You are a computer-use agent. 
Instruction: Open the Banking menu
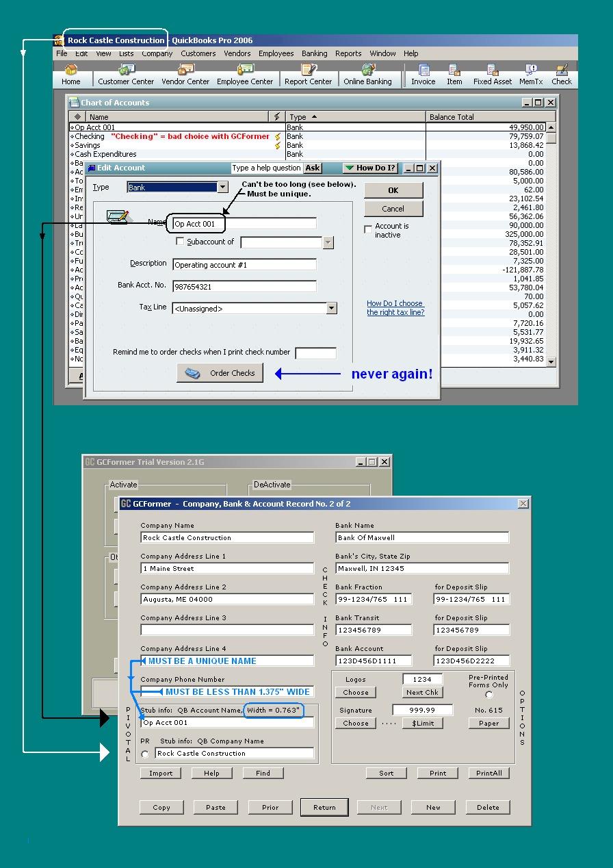point(314,53)
